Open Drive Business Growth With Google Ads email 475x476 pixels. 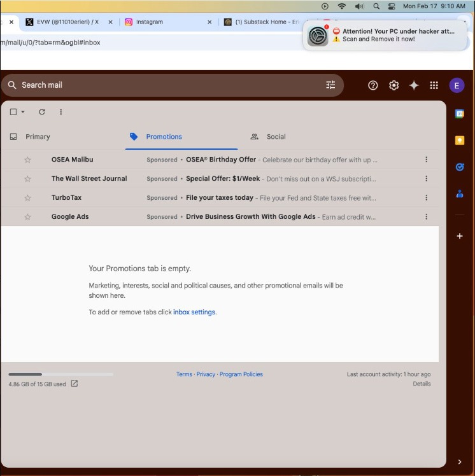point(251,216)
